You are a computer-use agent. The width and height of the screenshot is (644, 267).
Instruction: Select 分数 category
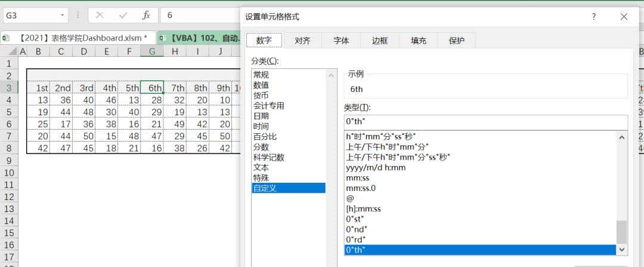289,147
